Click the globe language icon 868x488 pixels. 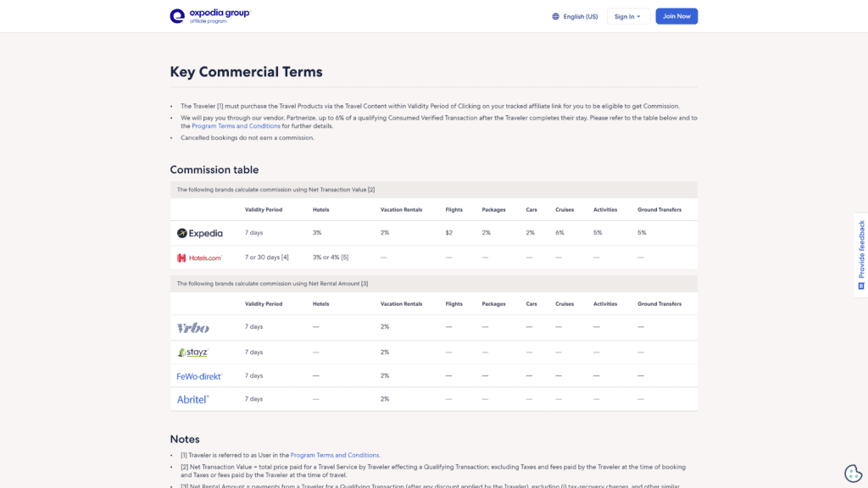[x=556, y=17]
